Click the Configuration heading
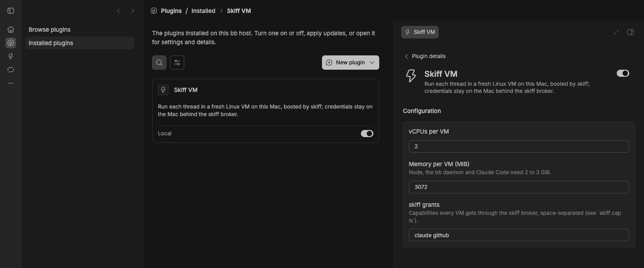 422,111
